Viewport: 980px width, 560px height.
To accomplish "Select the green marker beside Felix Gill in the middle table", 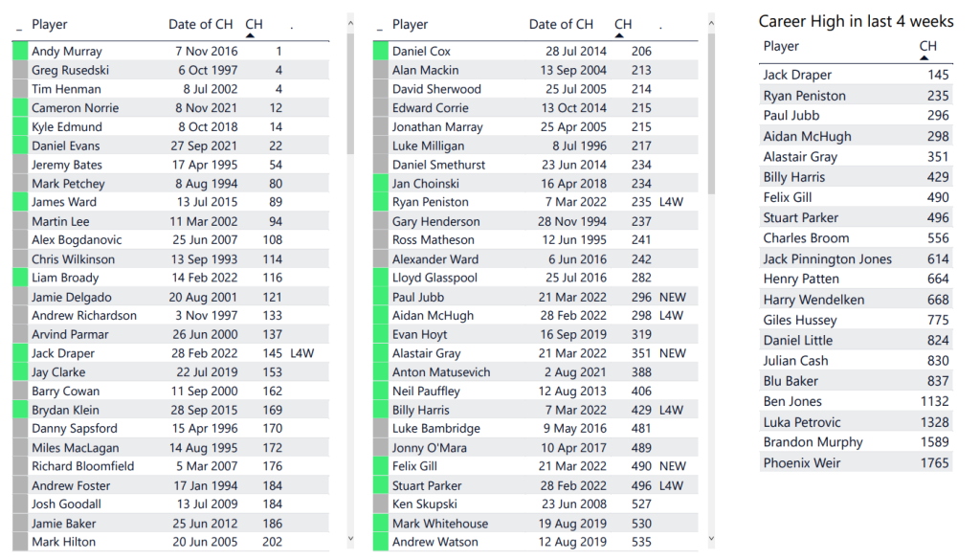I will [381, 466].
